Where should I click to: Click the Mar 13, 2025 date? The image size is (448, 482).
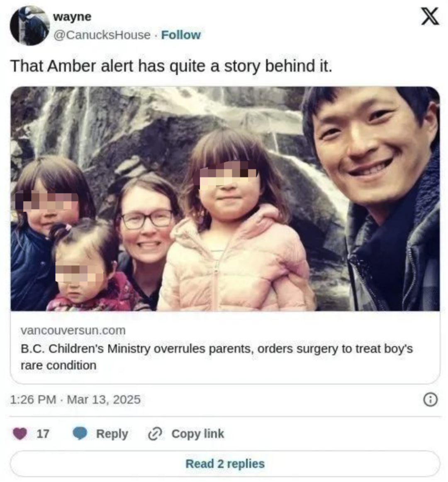(104, 400)
